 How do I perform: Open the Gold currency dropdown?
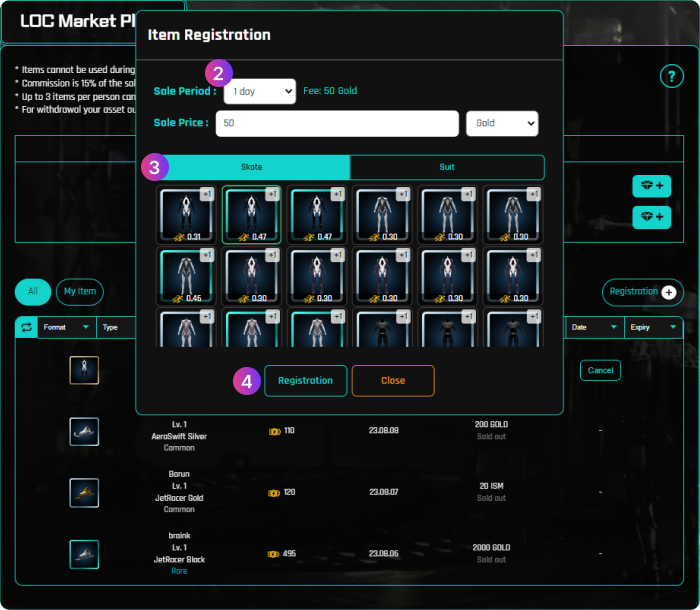(x=502, y=123)
